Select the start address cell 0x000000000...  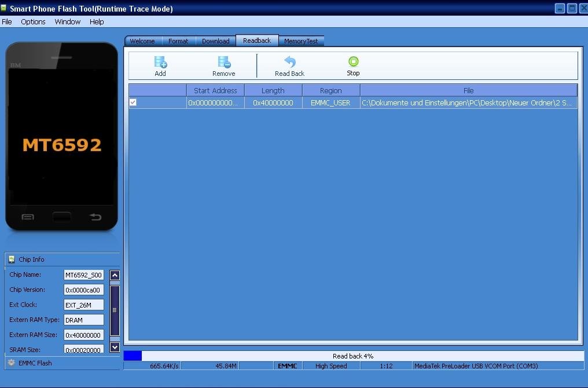pos(215,103)
